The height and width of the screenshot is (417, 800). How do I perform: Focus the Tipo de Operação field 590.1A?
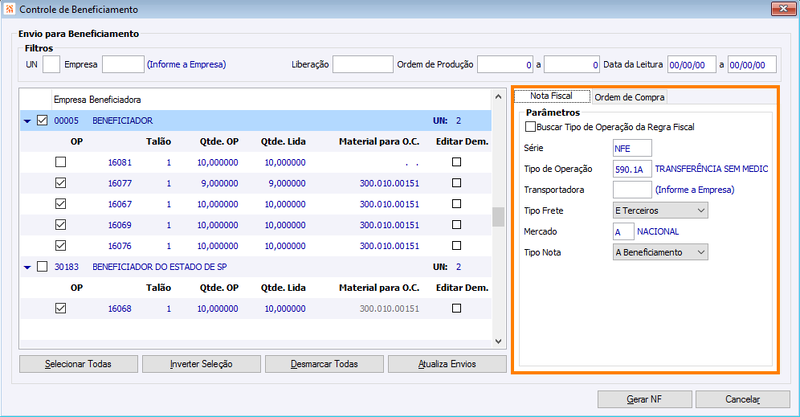632,169
